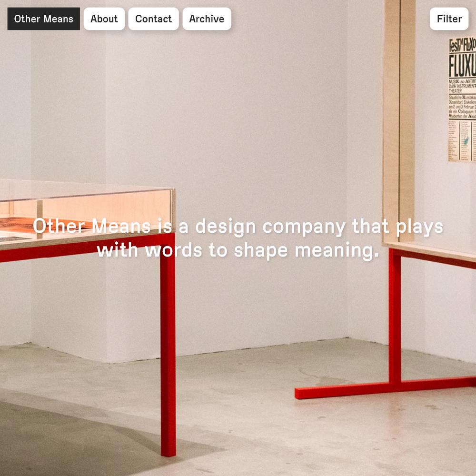Open the Filter options
The width and height of the screenshot is (476, 476).
pos(449,19)
